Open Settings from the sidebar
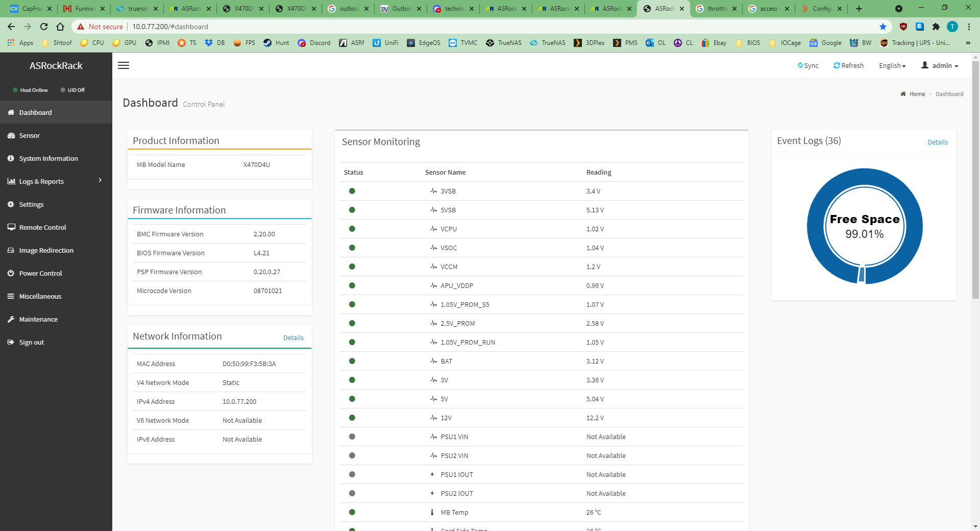The height and width of the screenshot is (531, 980). [x=56, y=204]
